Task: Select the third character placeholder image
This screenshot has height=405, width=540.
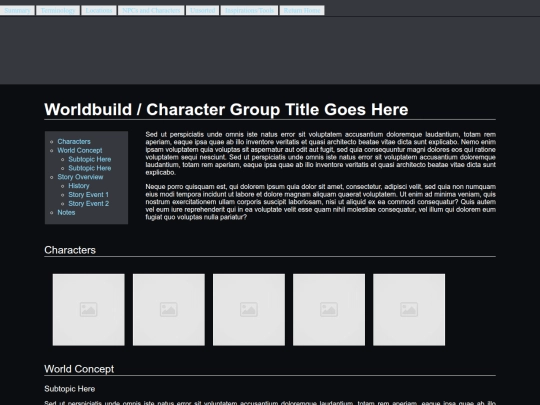Action: pos(249,310)
